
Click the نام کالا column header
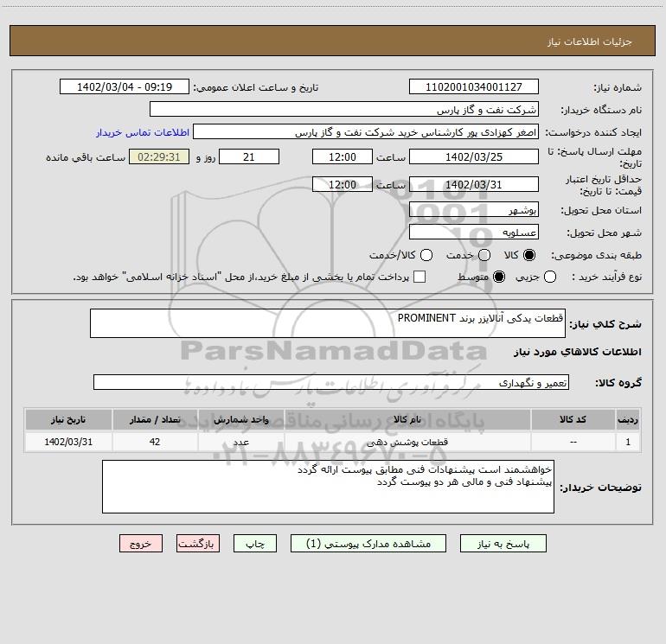click(x=407, y=419)
